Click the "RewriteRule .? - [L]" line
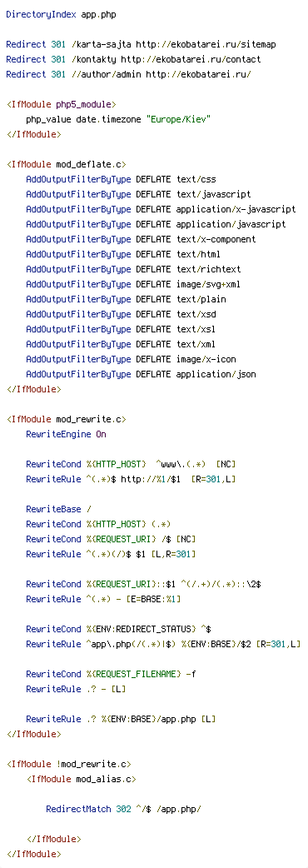 [76, 688]
